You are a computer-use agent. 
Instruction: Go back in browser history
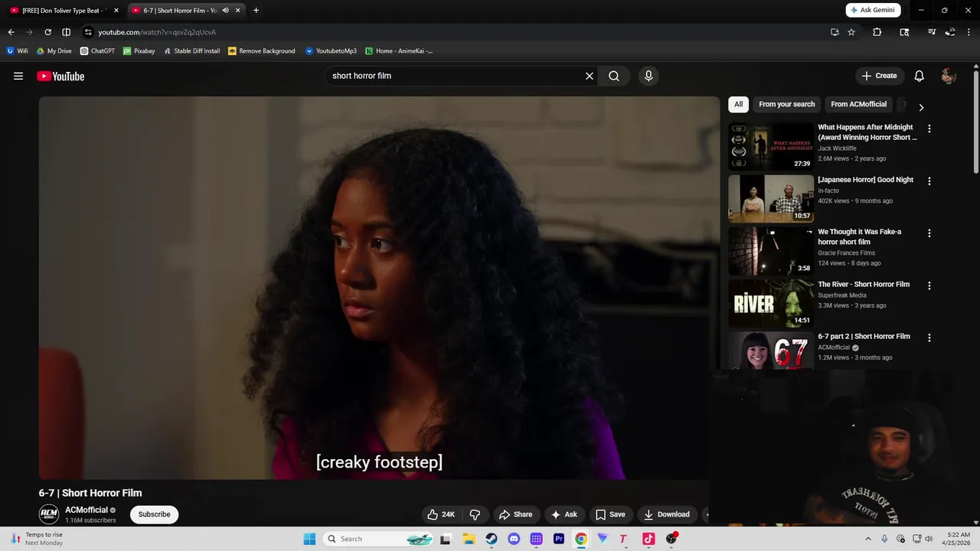11,32
